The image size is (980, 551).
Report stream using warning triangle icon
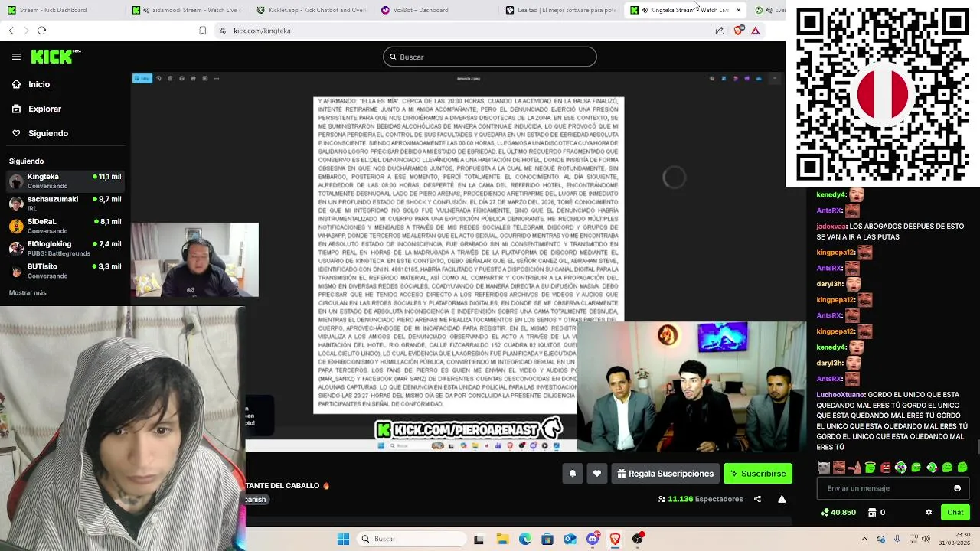click(x=782, y=499)
